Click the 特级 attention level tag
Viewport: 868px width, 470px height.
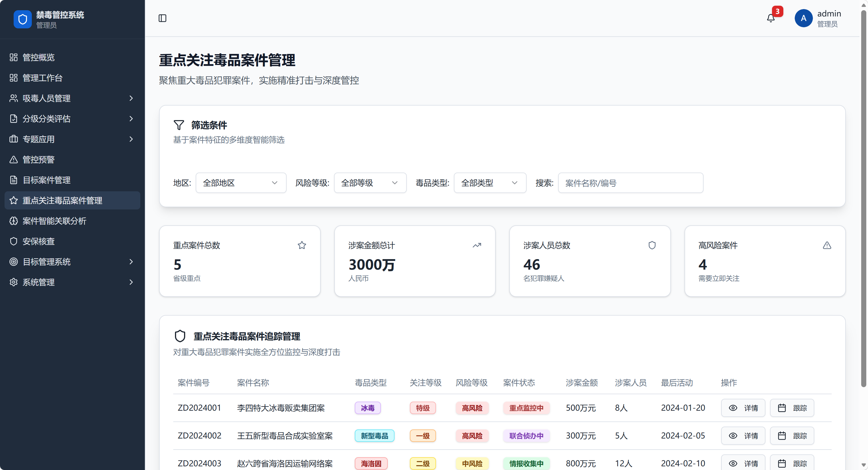[423, 408]
